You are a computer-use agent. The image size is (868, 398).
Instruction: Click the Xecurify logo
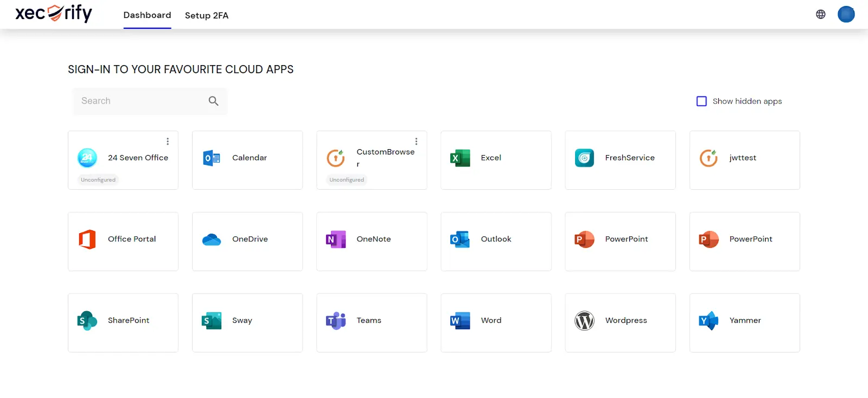coord(54,13)
